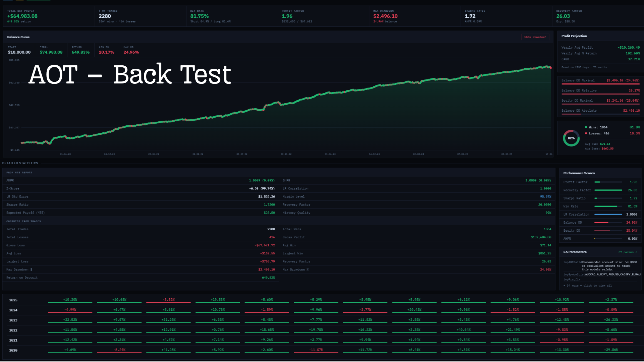This screenshot has height=362, width=644.
Task: Click the LR Correlation blue score bar
Action: (608, 215)
